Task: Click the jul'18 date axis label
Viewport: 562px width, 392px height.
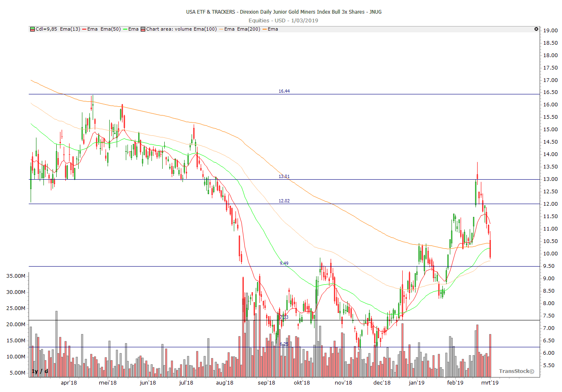Action: (x=186, y=382)
